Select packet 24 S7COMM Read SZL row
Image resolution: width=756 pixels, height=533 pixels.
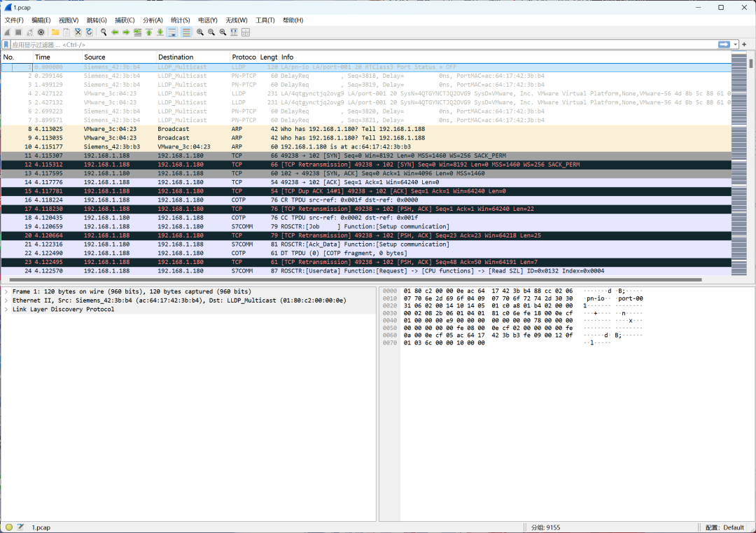coord(366,271)
